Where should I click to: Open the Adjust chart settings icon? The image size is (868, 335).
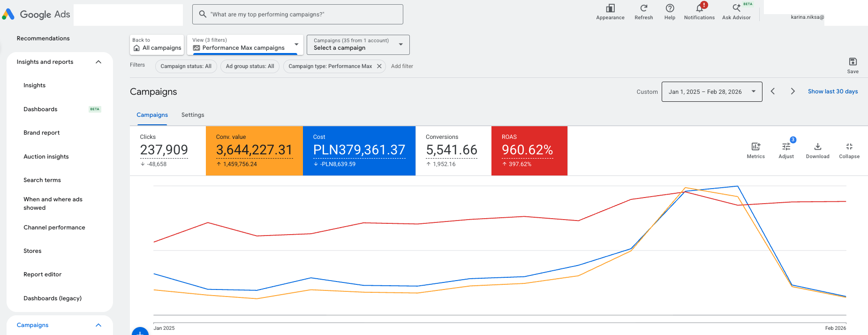point(786,147)
